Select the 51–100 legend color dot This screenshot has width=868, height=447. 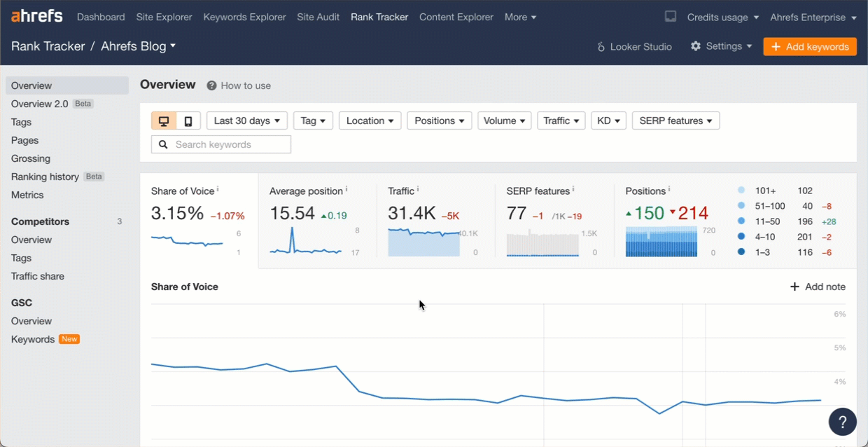(x=741, y=205)
